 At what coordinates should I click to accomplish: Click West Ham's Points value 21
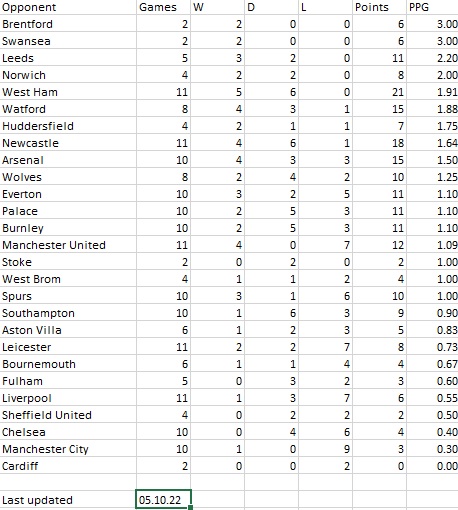379,92
